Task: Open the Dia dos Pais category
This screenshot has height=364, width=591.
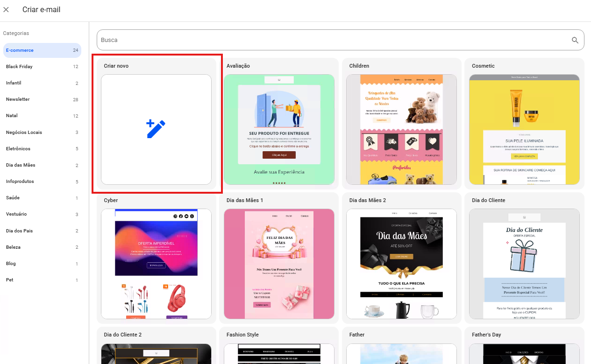Action: (42, 231)
